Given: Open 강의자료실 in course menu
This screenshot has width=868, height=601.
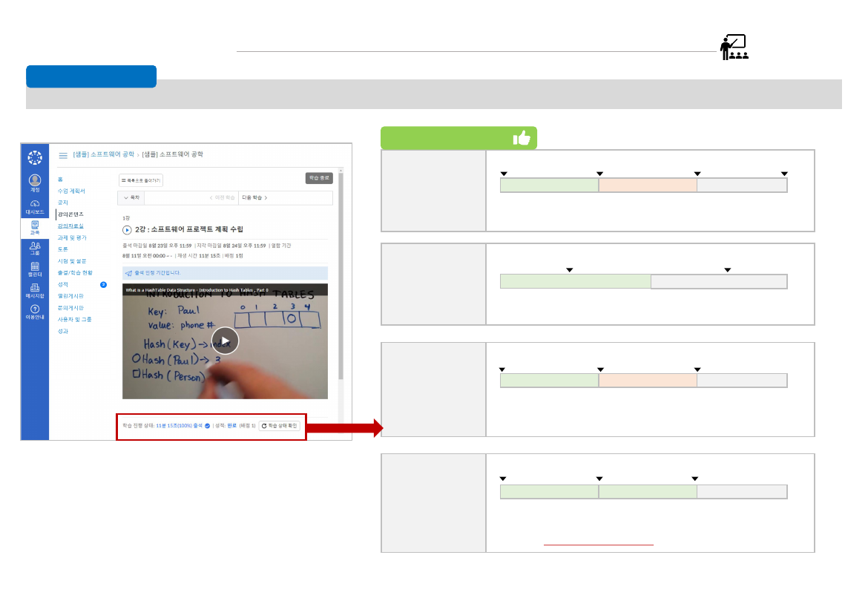Looking at the screenshot, I should (70, 226).
